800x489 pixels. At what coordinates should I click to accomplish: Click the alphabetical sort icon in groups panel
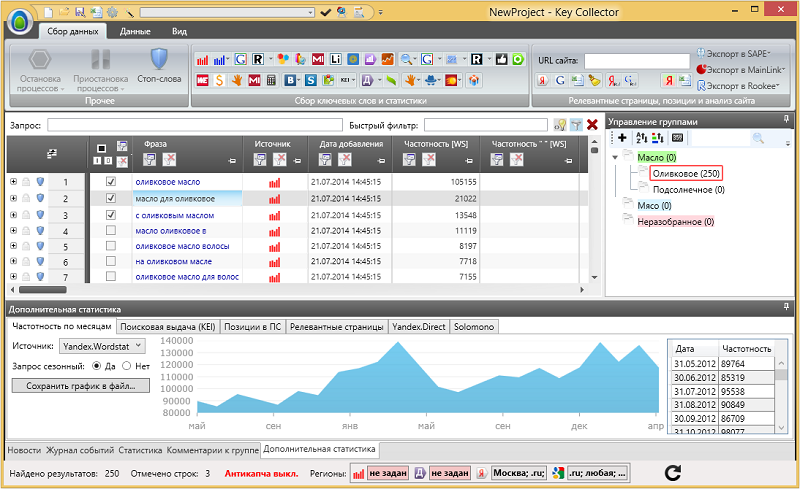640,138
